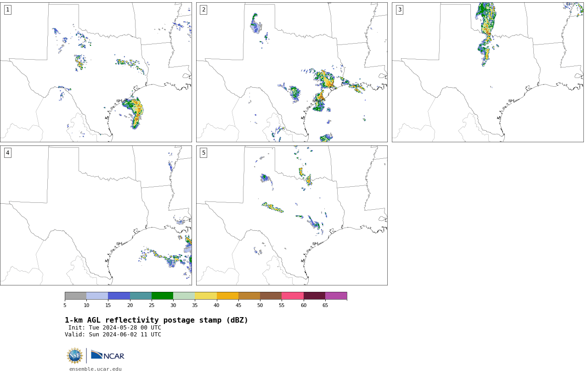Click the colorbar tick label 20
Image resolution: width=588 pixels, height=374 pixels.
click(130, 305)
